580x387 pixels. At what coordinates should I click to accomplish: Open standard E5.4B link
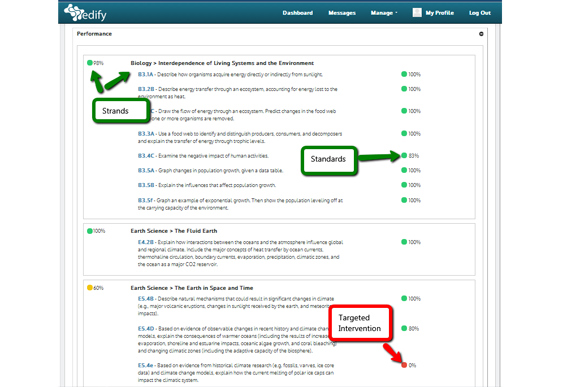click(145, 299)
